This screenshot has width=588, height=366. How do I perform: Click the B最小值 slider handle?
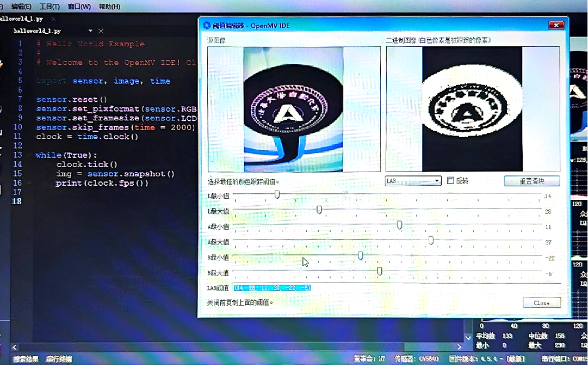coord(361,256)
